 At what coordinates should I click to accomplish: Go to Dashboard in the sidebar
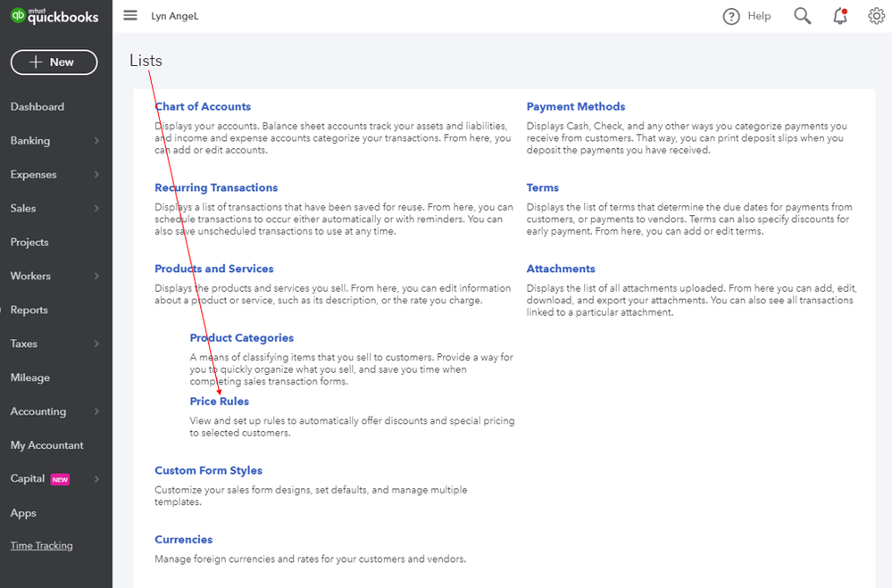tap(37, 107)
